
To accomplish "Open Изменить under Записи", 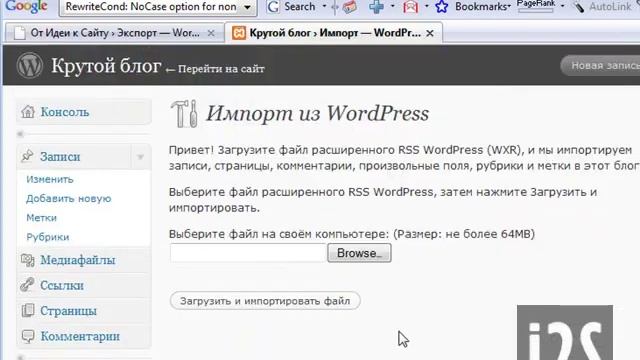I will tap(50, 179).
